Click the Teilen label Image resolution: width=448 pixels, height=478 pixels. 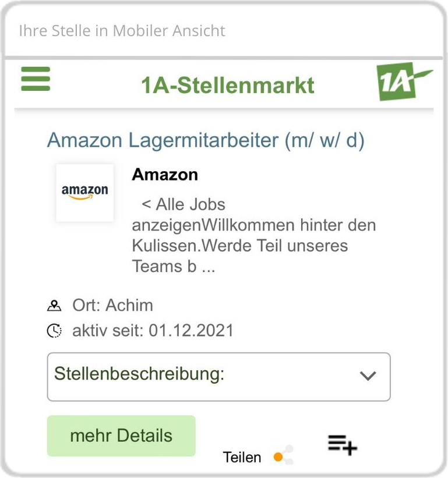(243, 458)
